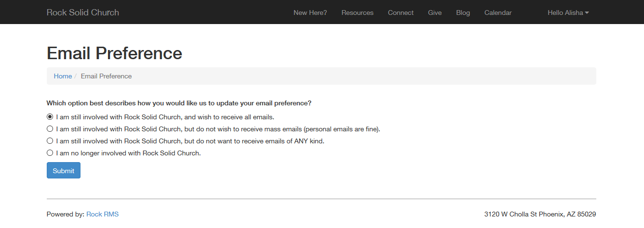Open Calendar from the top navigation
The height and width of the screenshot is (228, 644).
tap(498, 13)
